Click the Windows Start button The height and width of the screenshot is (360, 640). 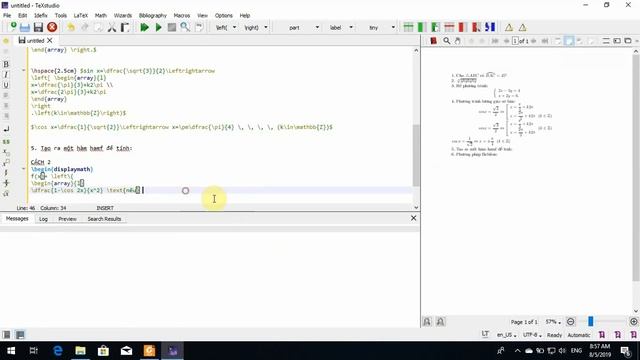tap(11, 351)
